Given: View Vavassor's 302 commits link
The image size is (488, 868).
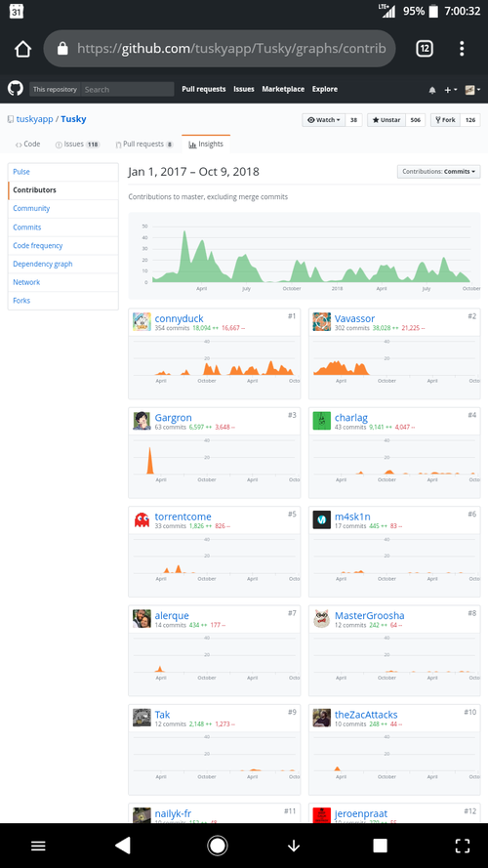Looking at the screenshot, I should (351, 328).
